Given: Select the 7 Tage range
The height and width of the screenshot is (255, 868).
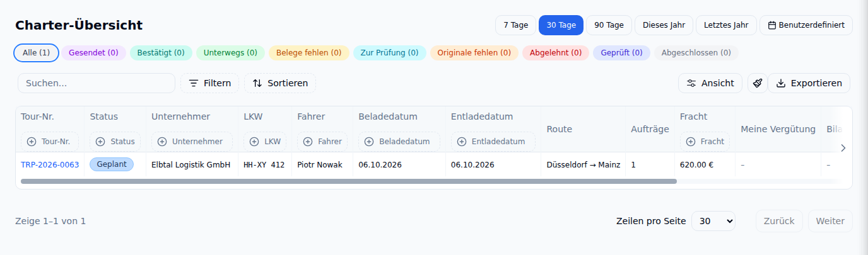Looking at the screenshot, I should tap(515, 25).
